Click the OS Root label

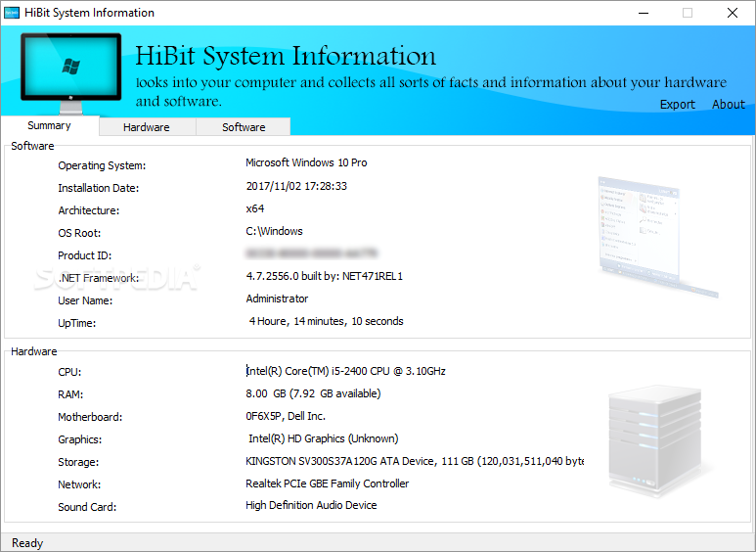[x=79, y=233]
